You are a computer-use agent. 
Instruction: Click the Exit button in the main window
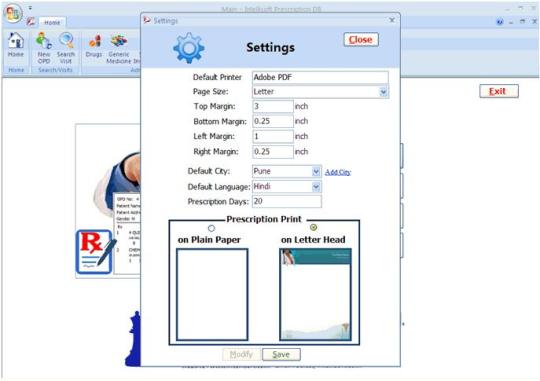click(499, 91)
